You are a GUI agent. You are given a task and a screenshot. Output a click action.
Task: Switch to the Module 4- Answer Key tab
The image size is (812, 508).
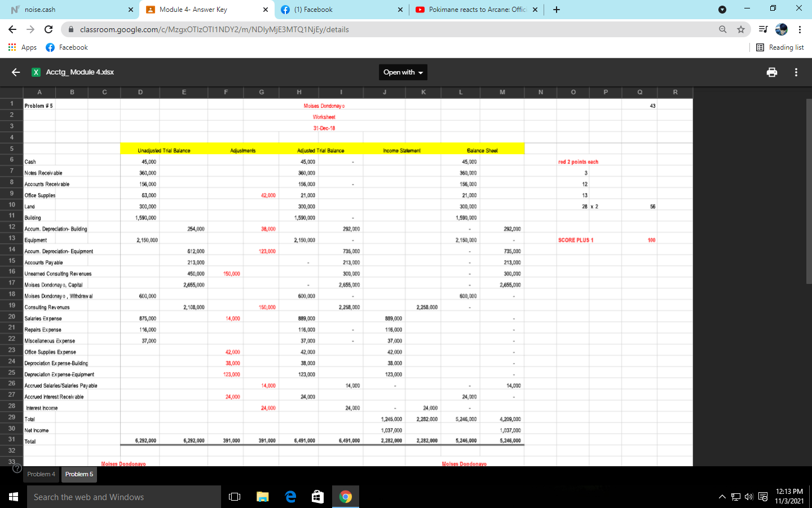[x=206, y=10]
